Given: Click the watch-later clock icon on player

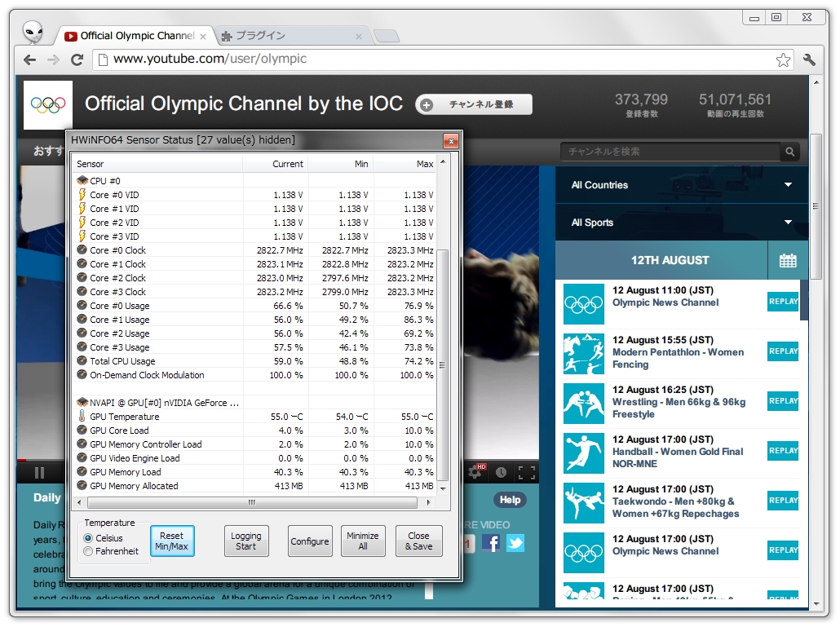Looking at the screenshot, I should click(x=501, y=473).
